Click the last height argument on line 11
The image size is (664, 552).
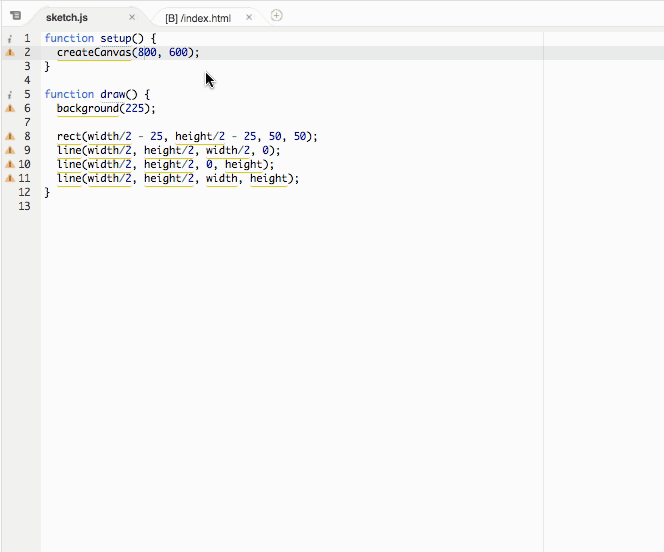click(268, 179)
